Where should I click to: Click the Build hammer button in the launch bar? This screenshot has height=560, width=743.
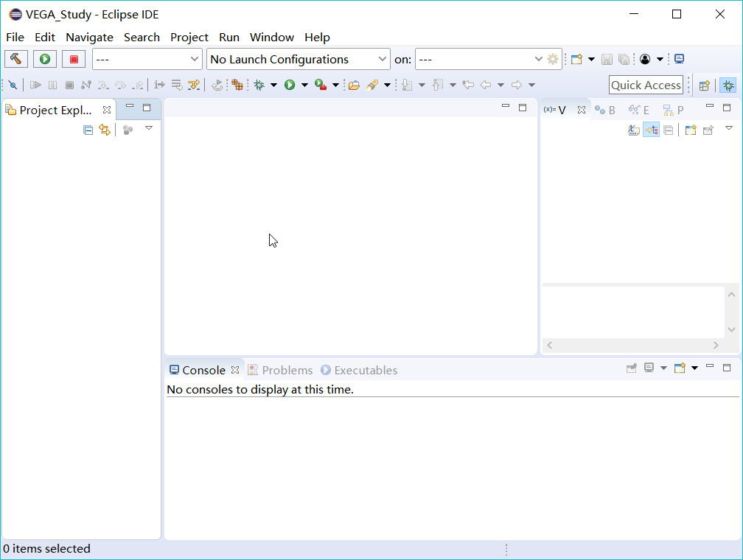[16, 59]
